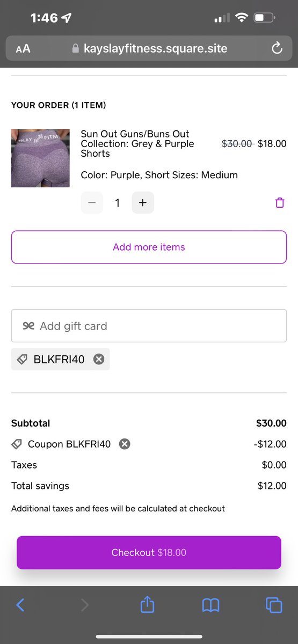Image resolution: width=298 pixels, height=644 pixels.
Task: Open Safari bookmarks icon
Action: [211, 605]
